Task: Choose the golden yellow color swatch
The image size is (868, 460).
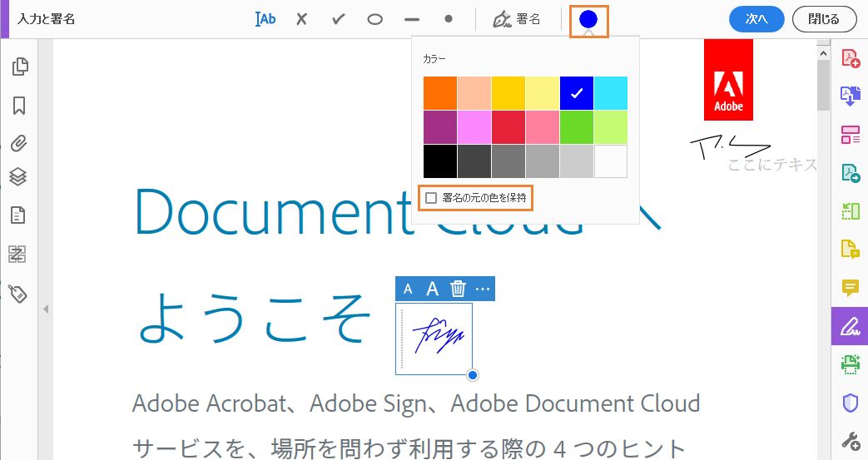Action: coord(508,93)
